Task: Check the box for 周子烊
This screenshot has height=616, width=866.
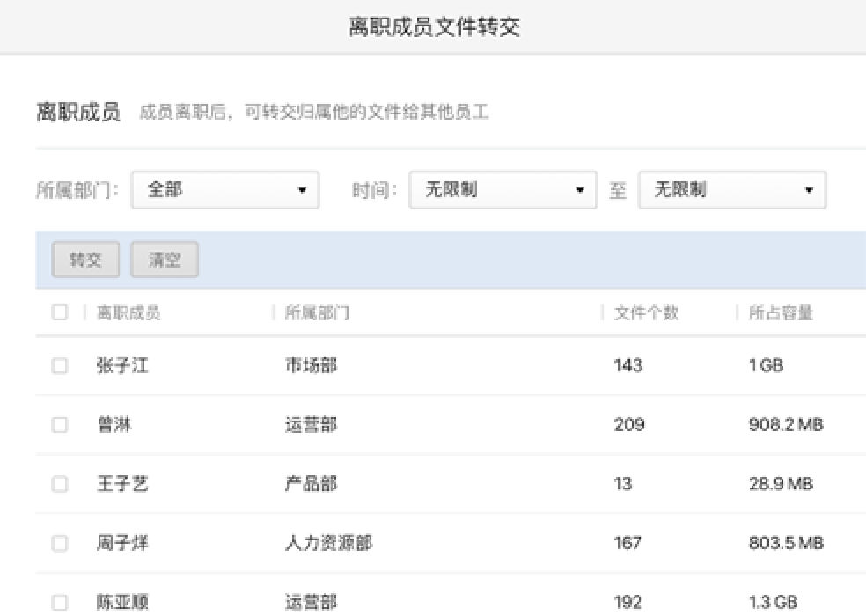Action: tap(60, 544)
